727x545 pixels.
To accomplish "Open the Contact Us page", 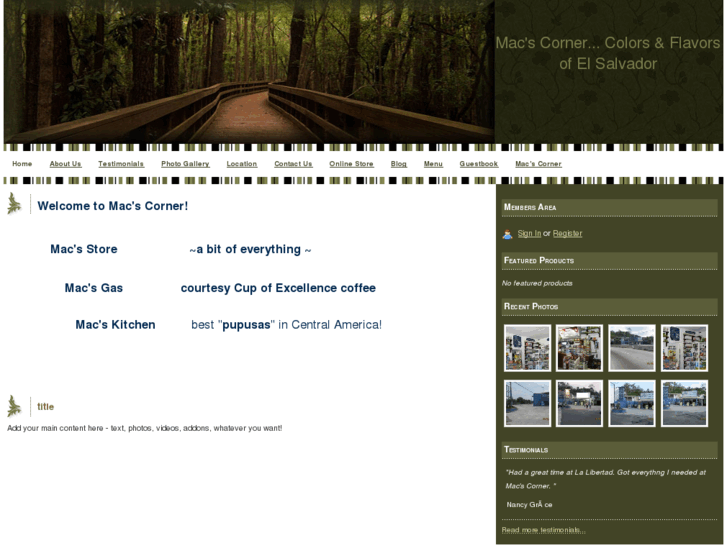I will (293, 164).
